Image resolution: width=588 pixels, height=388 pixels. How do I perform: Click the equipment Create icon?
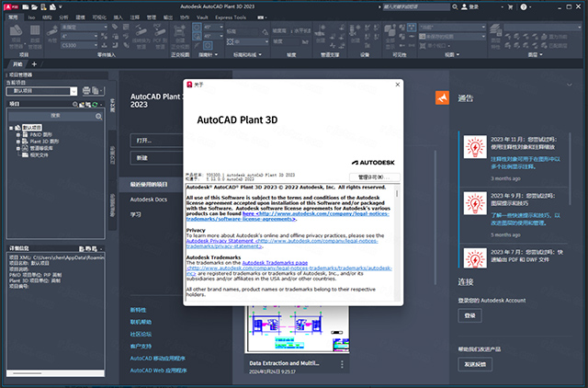pyautogui.click(x=356, y=34)
